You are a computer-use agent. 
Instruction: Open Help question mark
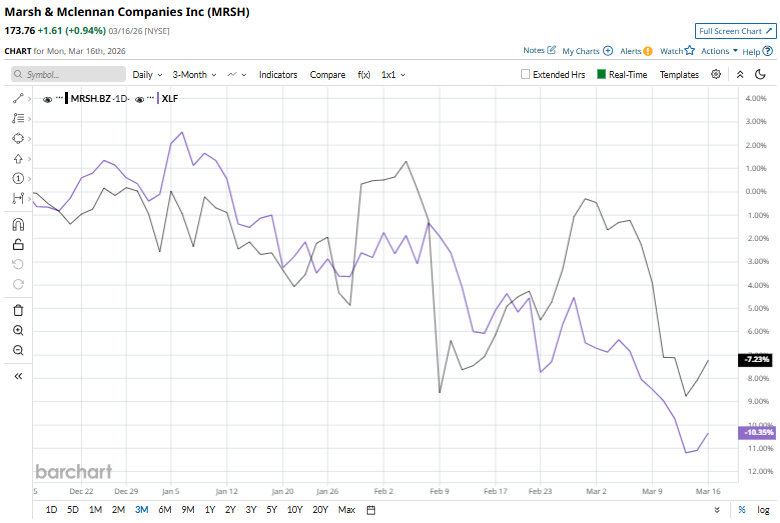tap(768, 51)
